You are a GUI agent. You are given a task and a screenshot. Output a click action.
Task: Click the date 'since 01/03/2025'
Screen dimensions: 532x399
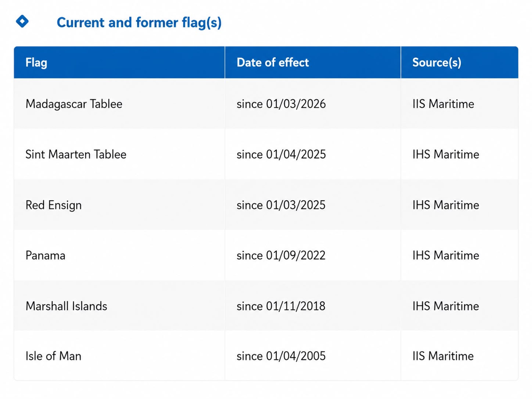pyautogui.click(x=281, y=205)
